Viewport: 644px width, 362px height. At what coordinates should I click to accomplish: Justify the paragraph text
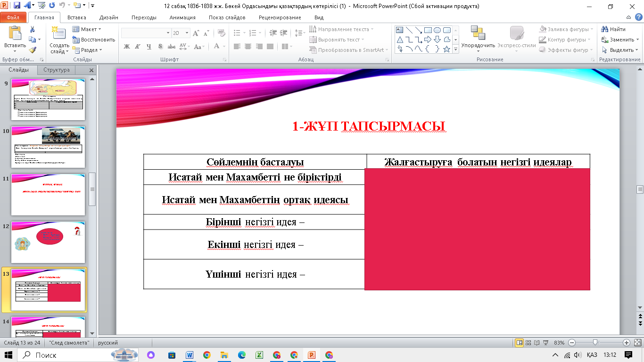click(x=270, y=47)
